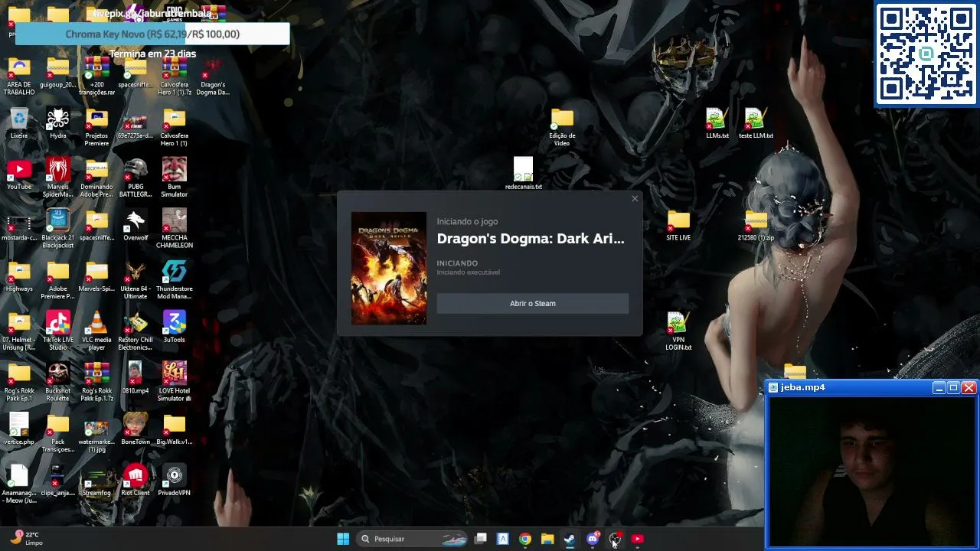Screen dimensions: 980x551
Task: Select the LLMs.txt file icon
Action: [717, 124]
